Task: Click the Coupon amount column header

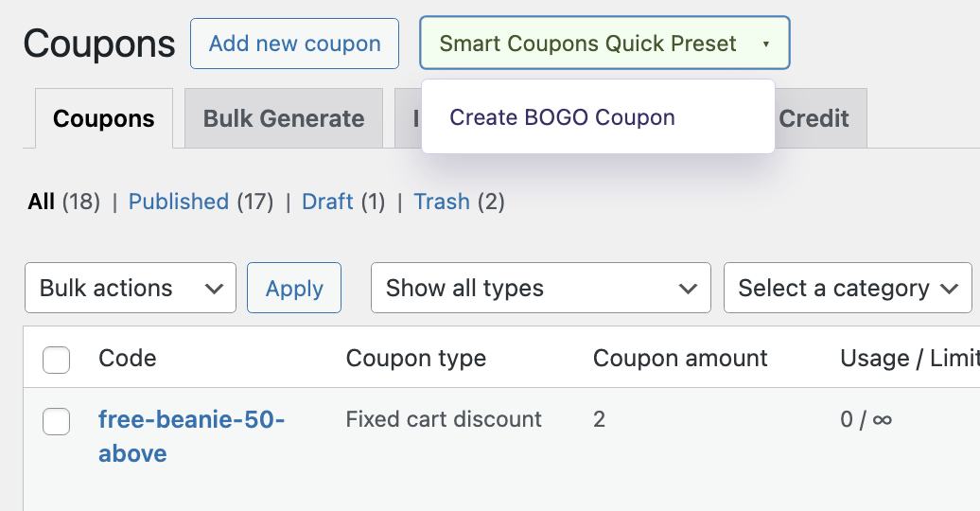Action: click(680, 359)
